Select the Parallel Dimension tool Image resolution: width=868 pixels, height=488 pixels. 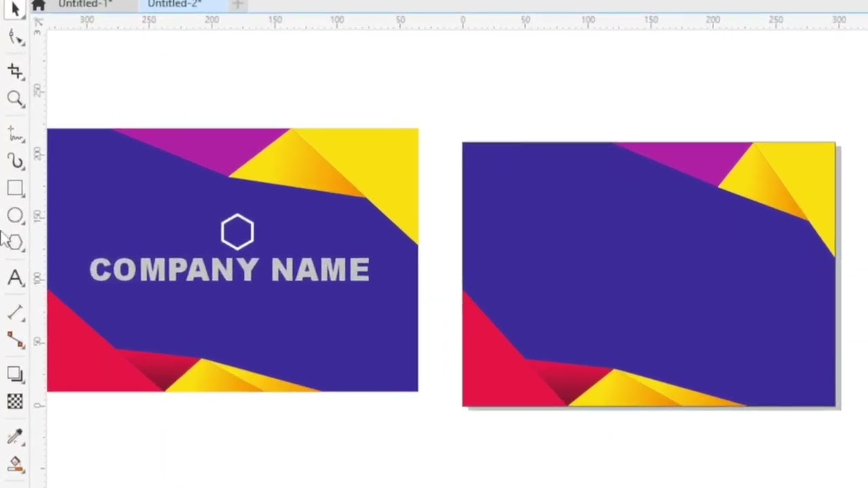click(x=15, y=312)
